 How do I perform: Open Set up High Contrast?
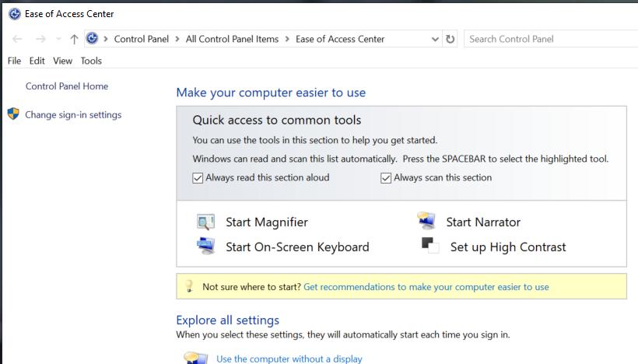[x=508, y=247]
